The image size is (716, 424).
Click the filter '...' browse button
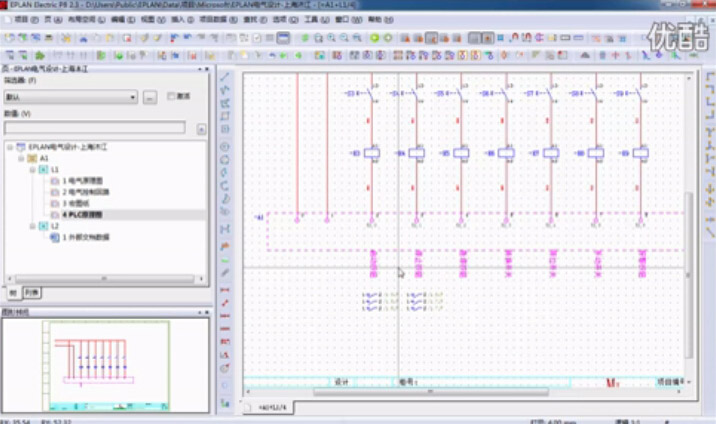pyautogui.click(x=150, y=97)
